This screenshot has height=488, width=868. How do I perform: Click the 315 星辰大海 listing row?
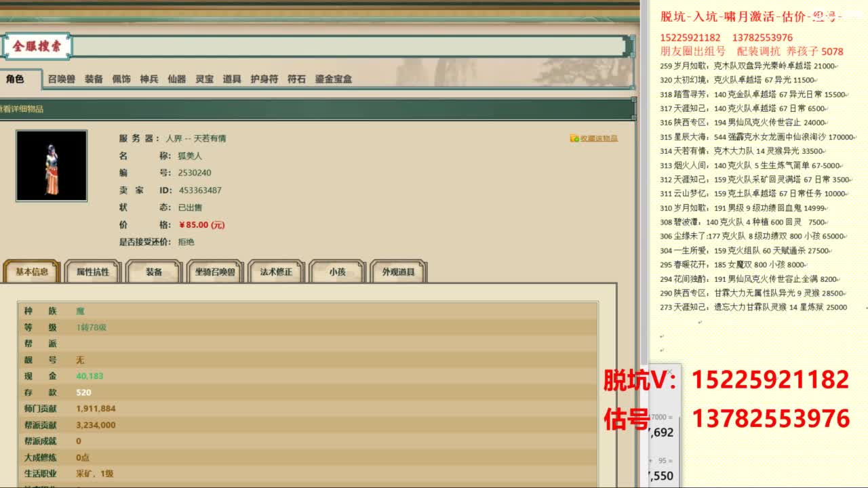coord(757,137)
